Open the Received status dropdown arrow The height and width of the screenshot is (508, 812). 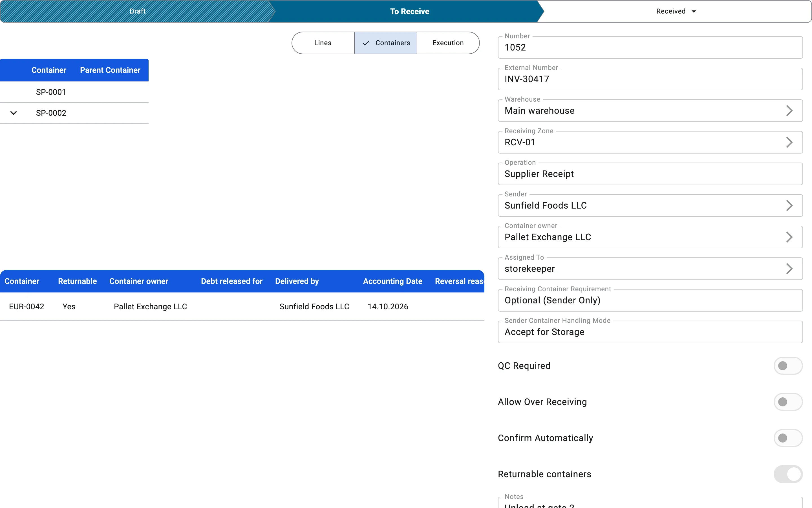pos(694,11)
